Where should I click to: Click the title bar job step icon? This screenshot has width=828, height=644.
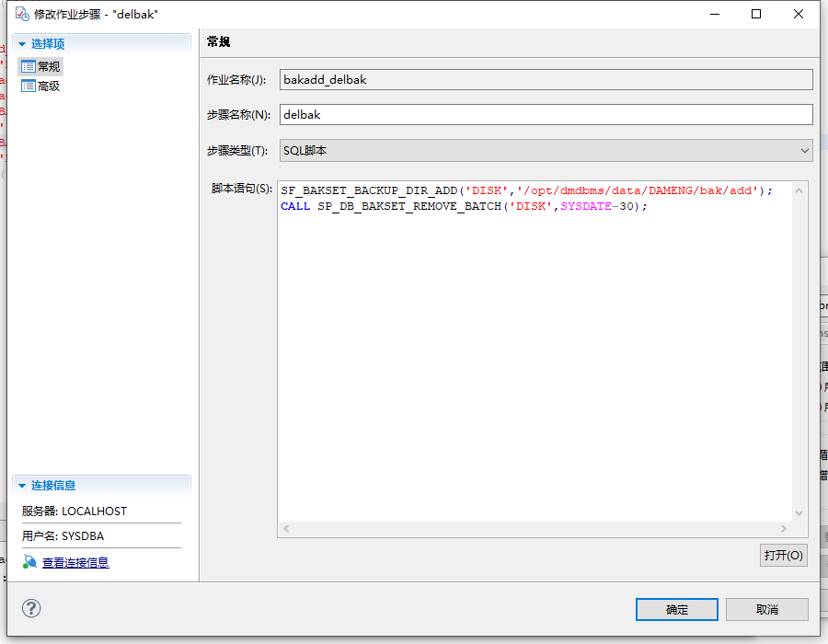point(20,14)
